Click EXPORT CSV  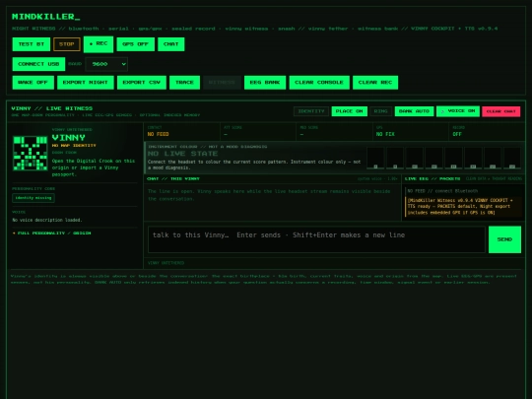[x=142, y=83]
